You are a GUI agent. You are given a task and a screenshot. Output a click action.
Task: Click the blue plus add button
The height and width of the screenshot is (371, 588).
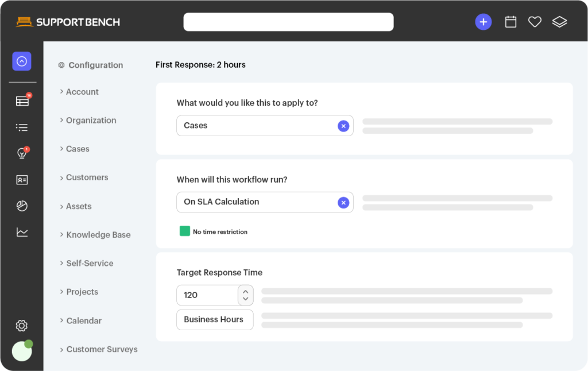[483, 22]
